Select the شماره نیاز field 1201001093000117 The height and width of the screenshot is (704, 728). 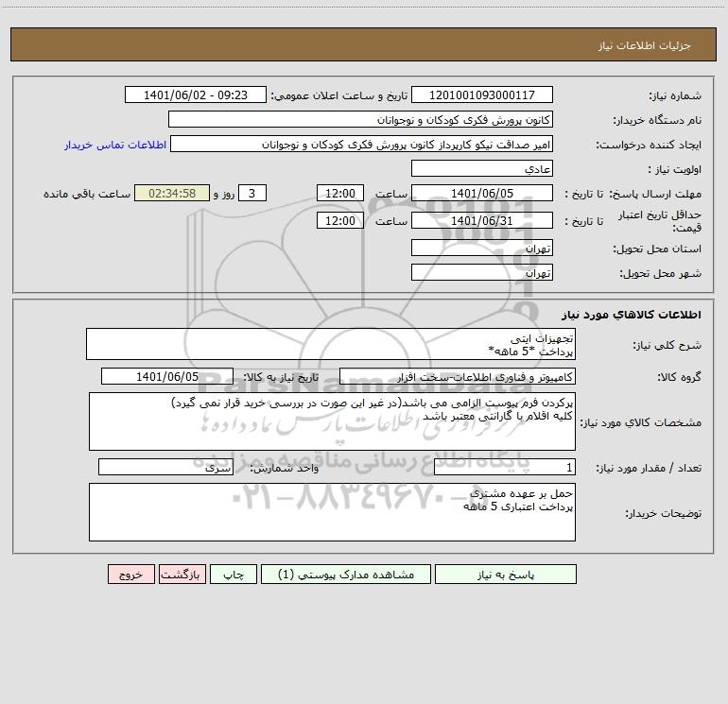pyautogui.click(x=482, y=94)
